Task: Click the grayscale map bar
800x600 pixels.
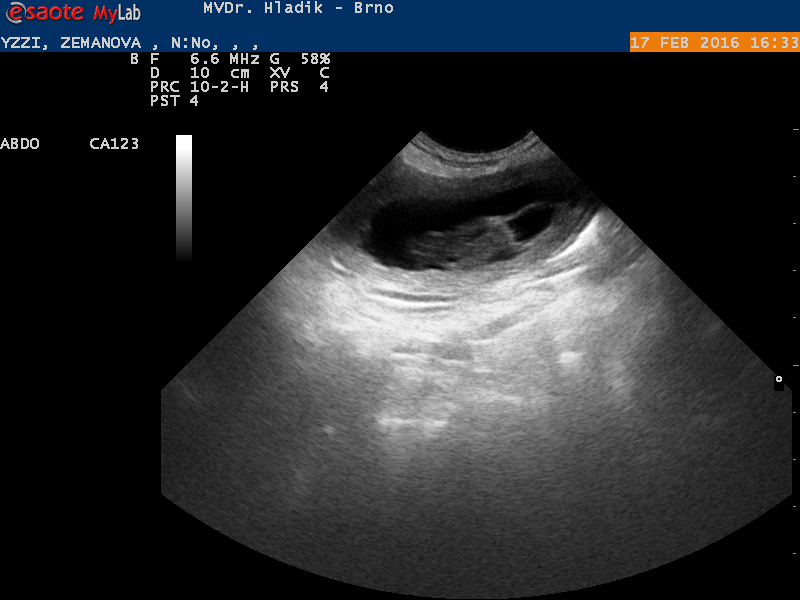Action: pyautogui.click(x=184, y=198)
